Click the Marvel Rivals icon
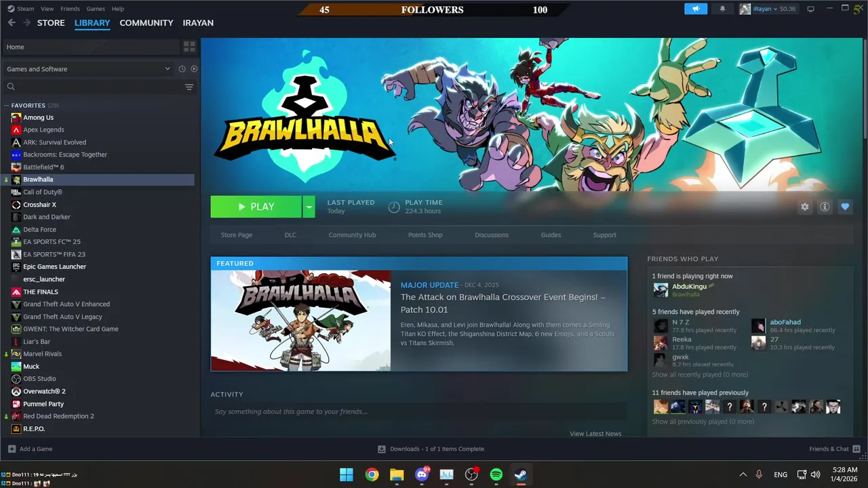 16,354
